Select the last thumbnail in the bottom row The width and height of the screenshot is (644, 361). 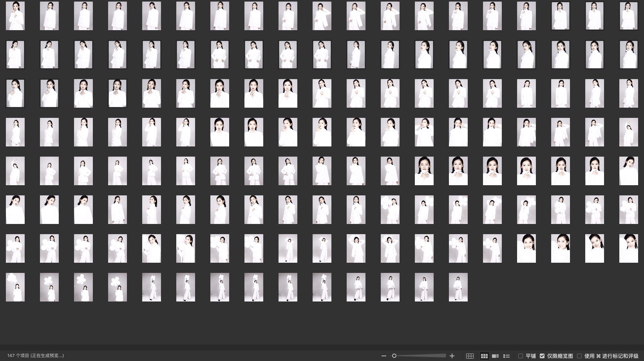[x=458, y=287]
